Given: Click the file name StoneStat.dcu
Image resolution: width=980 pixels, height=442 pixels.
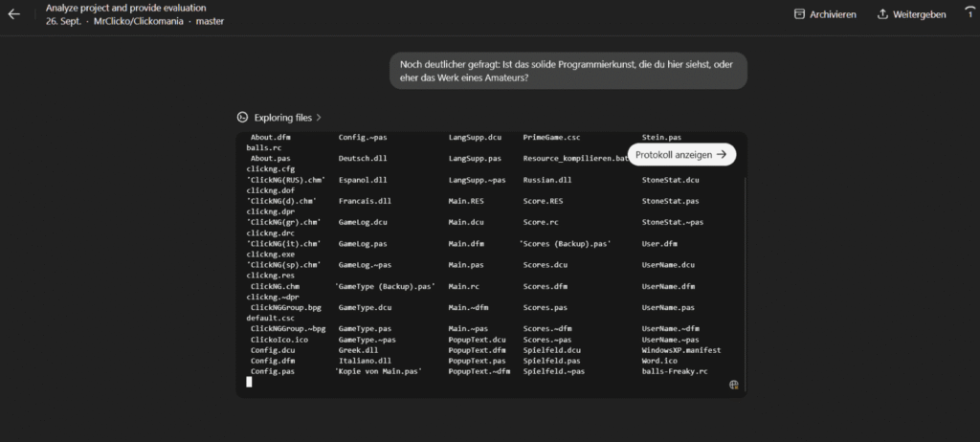Looking at the screenshot, I should click(670, 180).
